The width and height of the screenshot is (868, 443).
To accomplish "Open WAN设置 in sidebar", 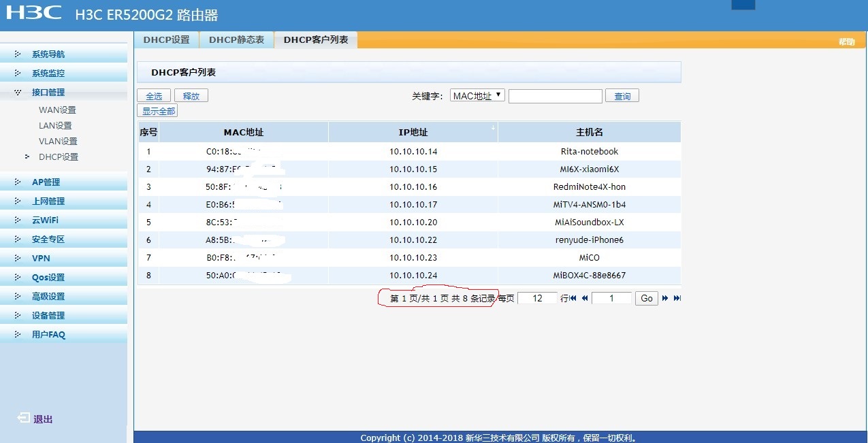I will pyautogui.click(x=57, y=110).
